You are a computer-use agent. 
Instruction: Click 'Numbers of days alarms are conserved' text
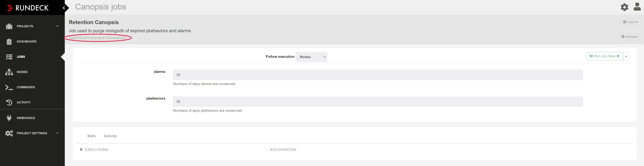point(204,84)
